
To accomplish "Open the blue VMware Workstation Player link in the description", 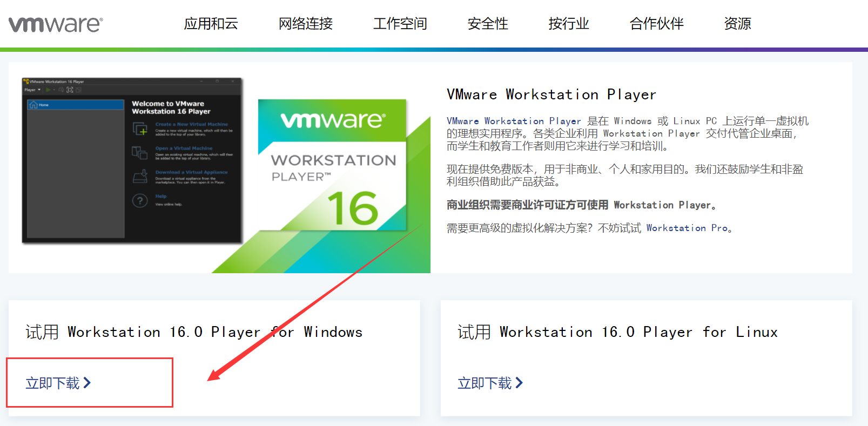I will pyautogui.click(x=514, y=121).
